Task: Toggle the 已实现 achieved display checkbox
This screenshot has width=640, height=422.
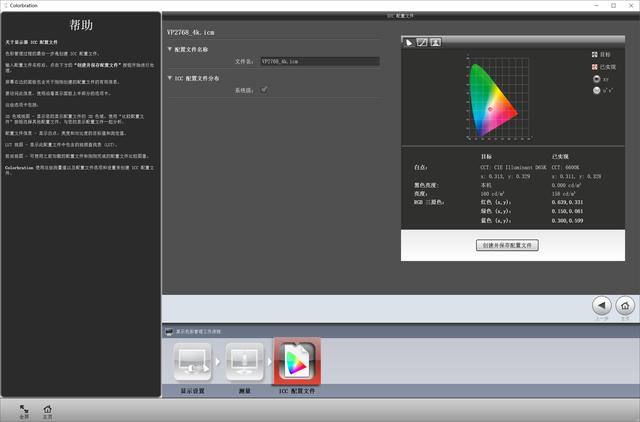Action: click(x=596, y=66)
